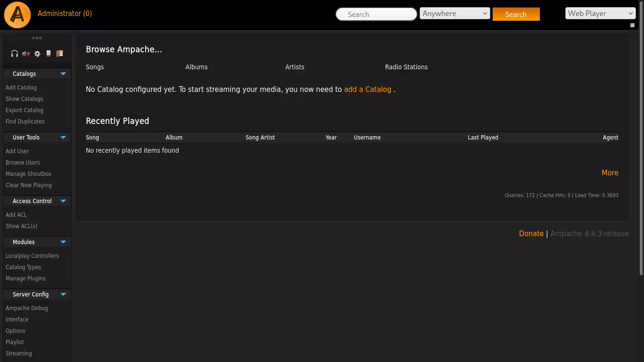This screenshot has height=362, width=644.
Task: Collapse the Modules section arrow
Action: (63, 242)
